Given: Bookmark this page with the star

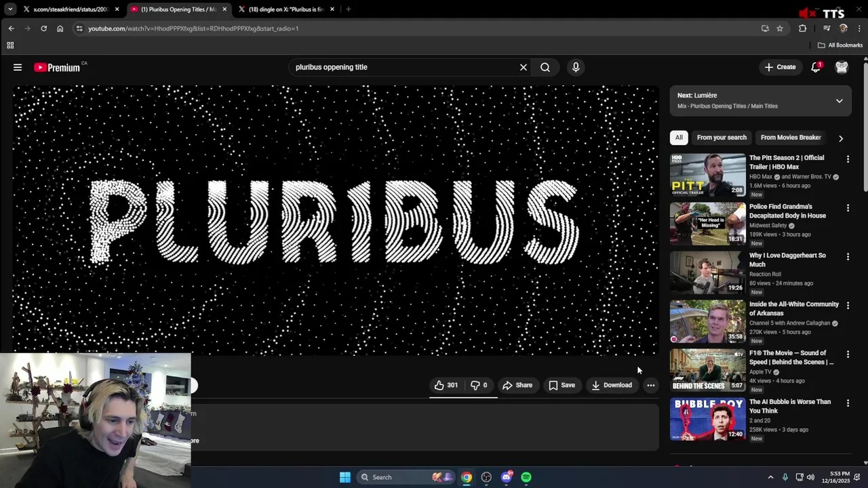Looking at the screenshot, I should pyautogui.click(x=780, y=28).
